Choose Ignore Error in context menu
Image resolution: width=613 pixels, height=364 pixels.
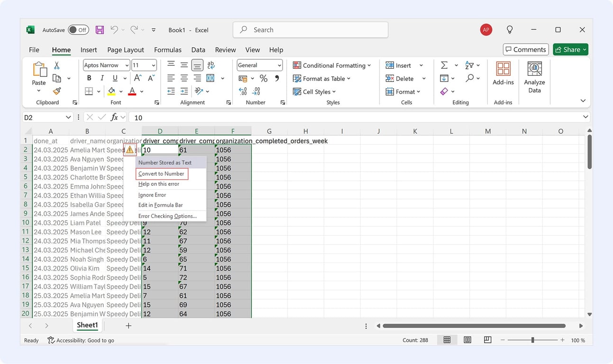(x=152, y=195)
